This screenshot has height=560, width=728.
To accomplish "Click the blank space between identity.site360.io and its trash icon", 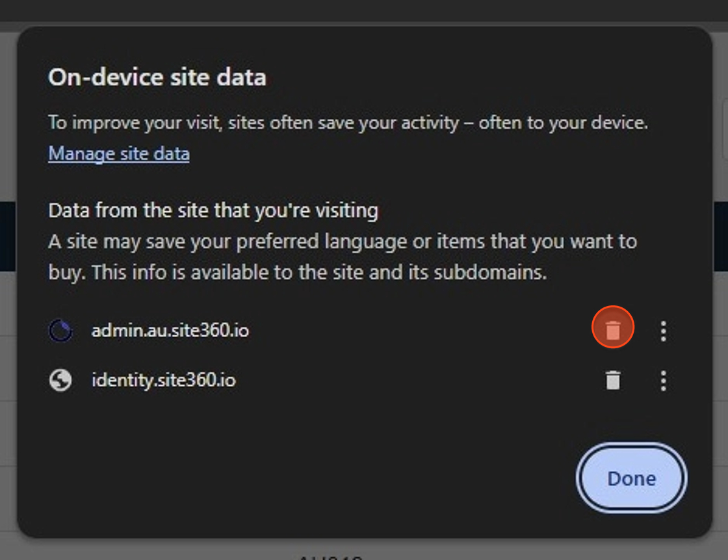I will [418, 381].
